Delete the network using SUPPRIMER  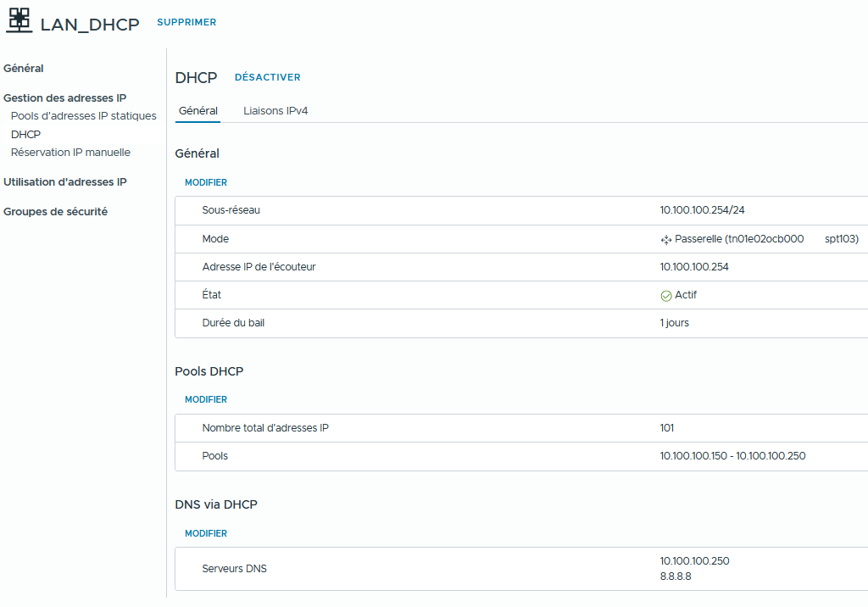point(186,22)
